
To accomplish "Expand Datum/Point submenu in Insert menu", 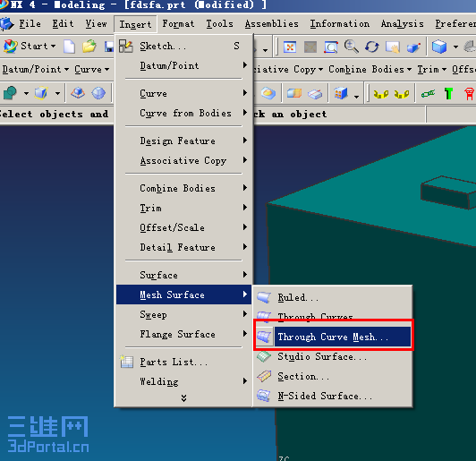I will [x=183, y=65].
